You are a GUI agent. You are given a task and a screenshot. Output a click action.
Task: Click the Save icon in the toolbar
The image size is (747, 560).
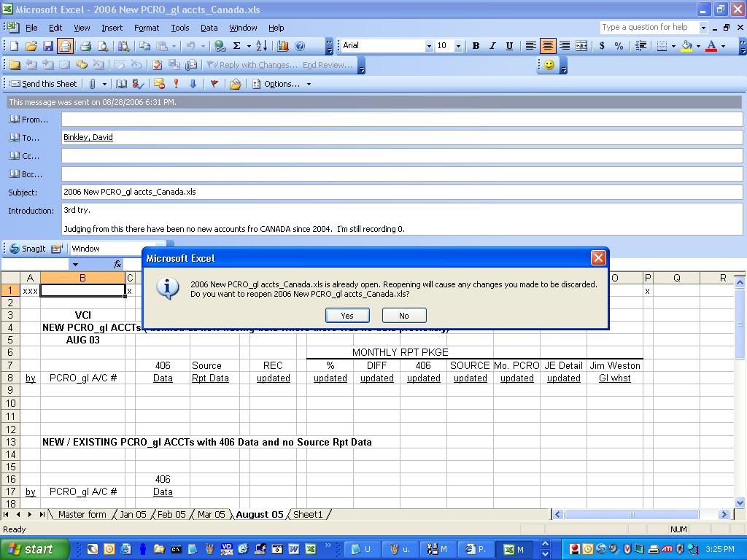[x=47, y=46]
